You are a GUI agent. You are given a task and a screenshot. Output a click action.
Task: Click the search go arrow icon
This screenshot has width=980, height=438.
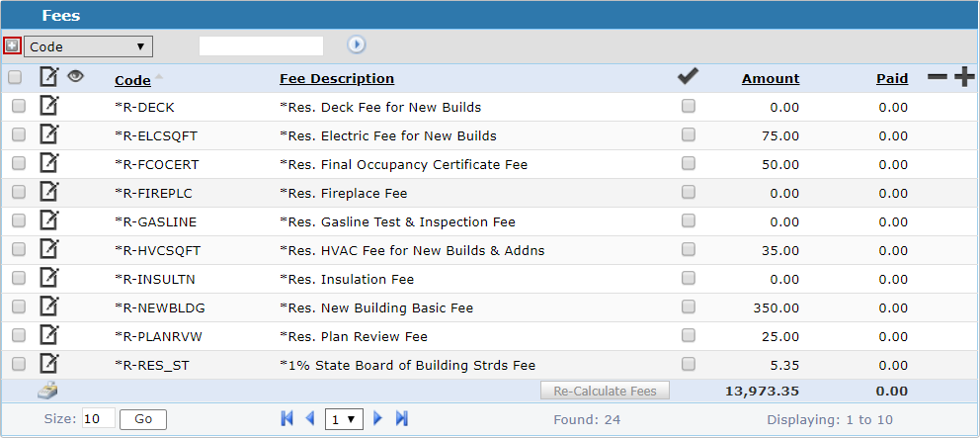pos(357,44)
